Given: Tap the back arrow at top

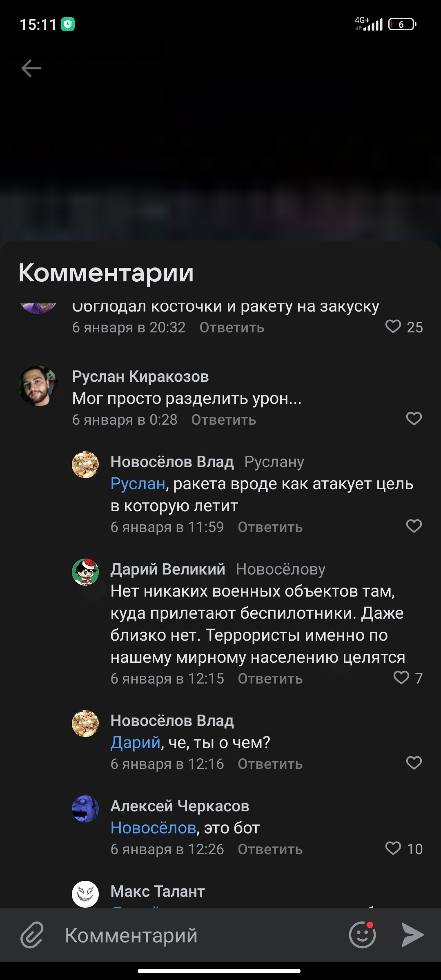Looking at the screenshot, I should pos(31,68).
